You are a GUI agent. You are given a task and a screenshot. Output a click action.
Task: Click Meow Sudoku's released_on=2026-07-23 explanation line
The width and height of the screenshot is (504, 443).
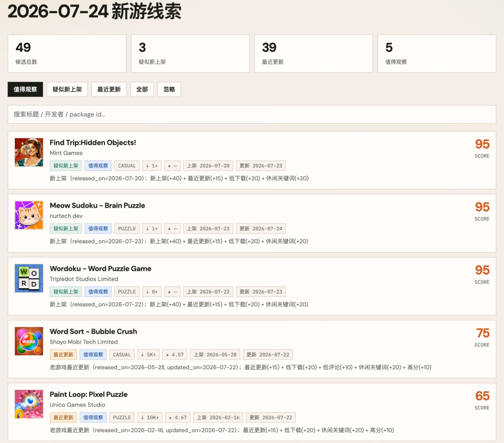179,241
